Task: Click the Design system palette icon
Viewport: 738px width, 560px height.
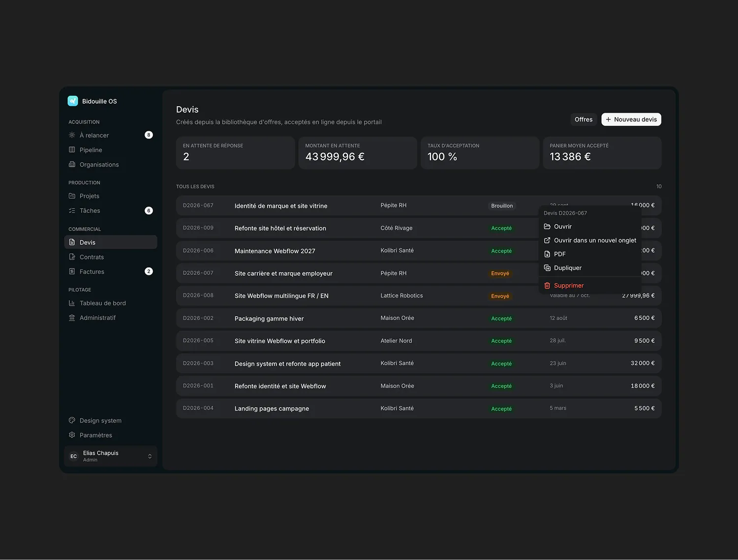Action: pyautogui.click(x=72, y=420)
